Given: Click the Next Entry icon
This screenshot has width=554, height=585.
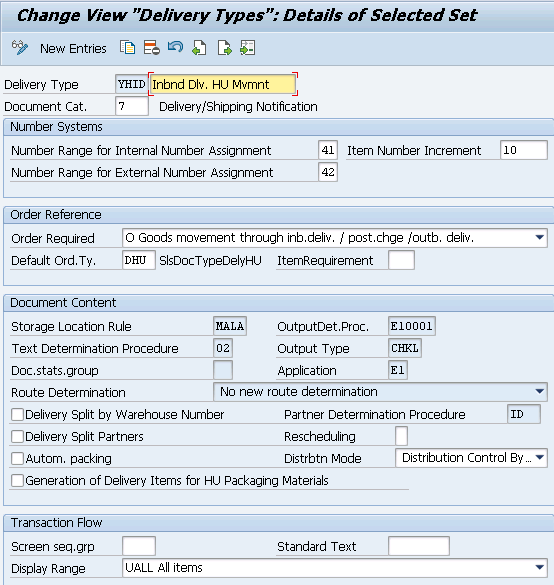Looking at the screenshot, I should [224, 48].
